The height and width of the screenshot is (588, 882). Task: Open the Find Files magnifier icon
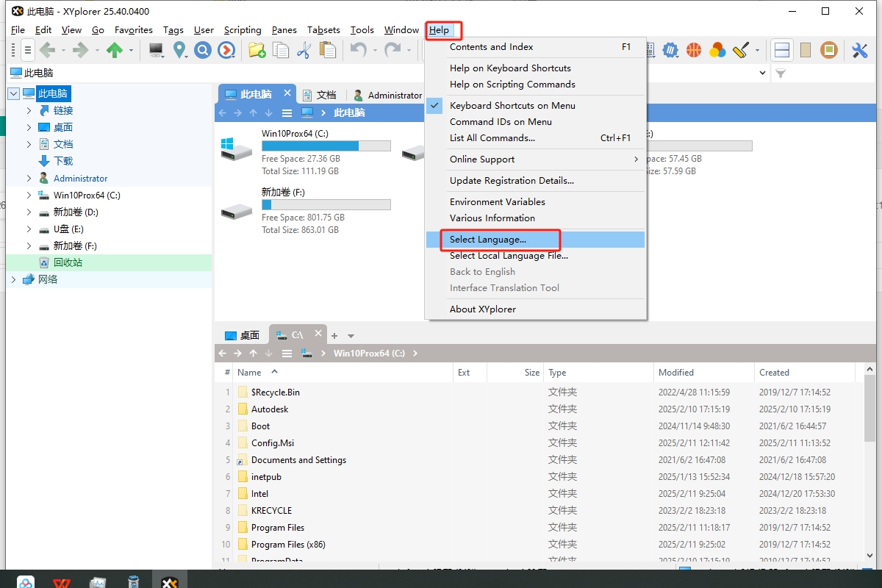coord(203,50)
